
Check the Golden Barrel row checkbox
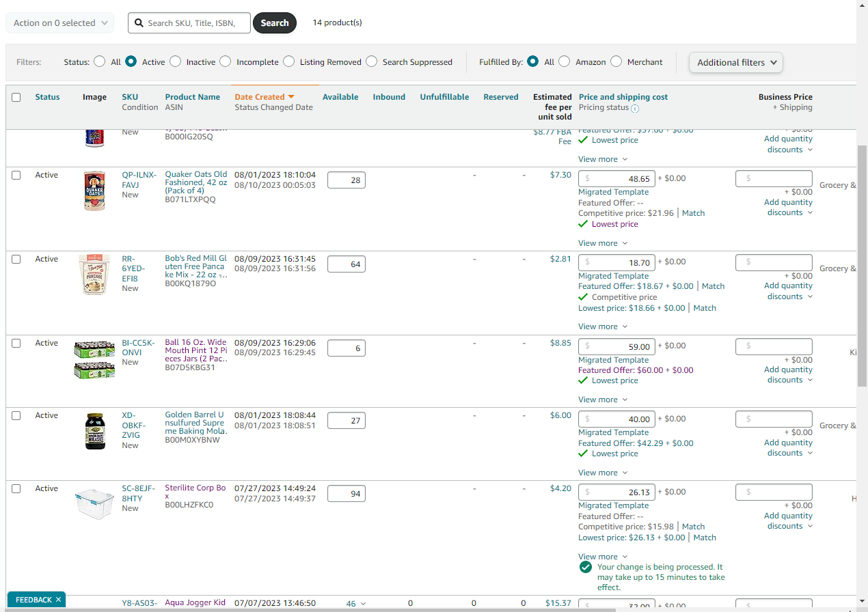(16, 416)
